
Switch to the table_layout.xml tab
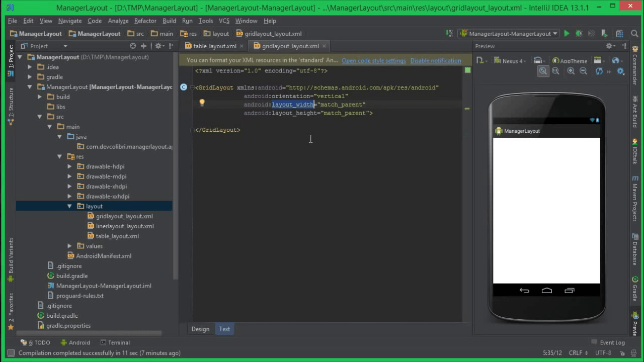pos(210,46)
